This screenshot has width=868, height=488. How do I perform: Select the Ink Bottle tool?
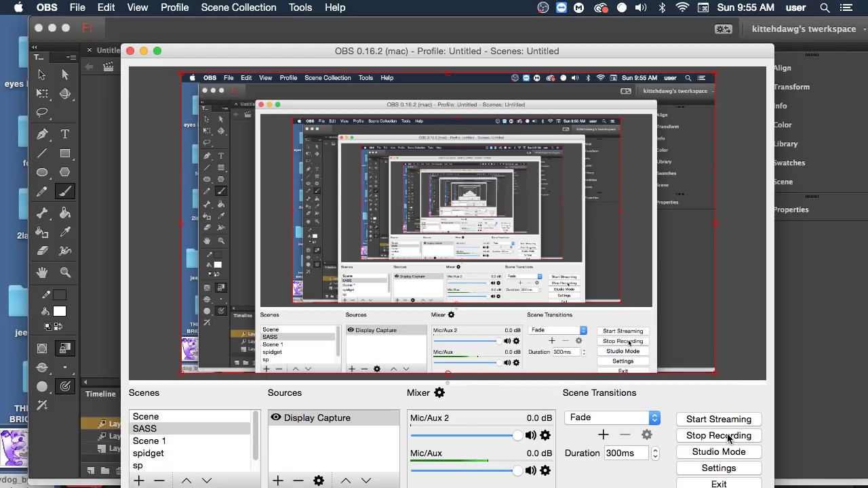42,232
